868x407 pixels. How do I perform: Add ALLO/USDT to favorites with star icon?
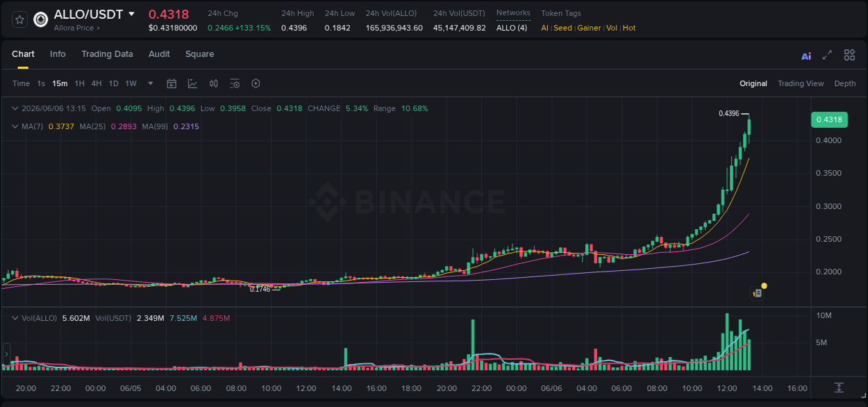tap(20, 19)
